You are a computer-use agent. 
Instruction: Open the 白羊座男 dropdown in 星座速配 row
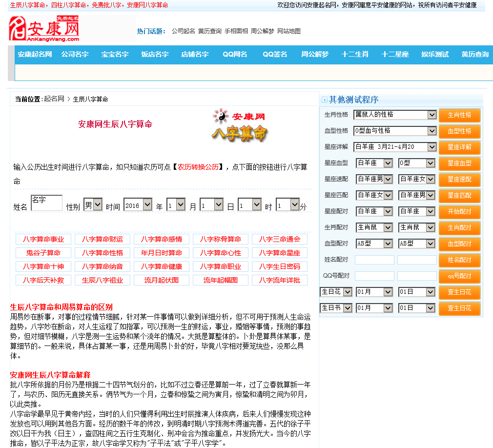click(x=374, y=179)
